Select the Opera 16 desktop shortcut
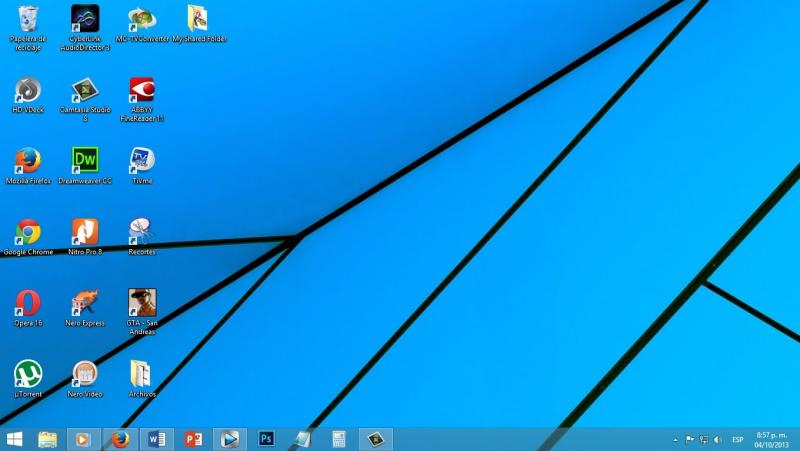800x451 pixels. (28, 302)
